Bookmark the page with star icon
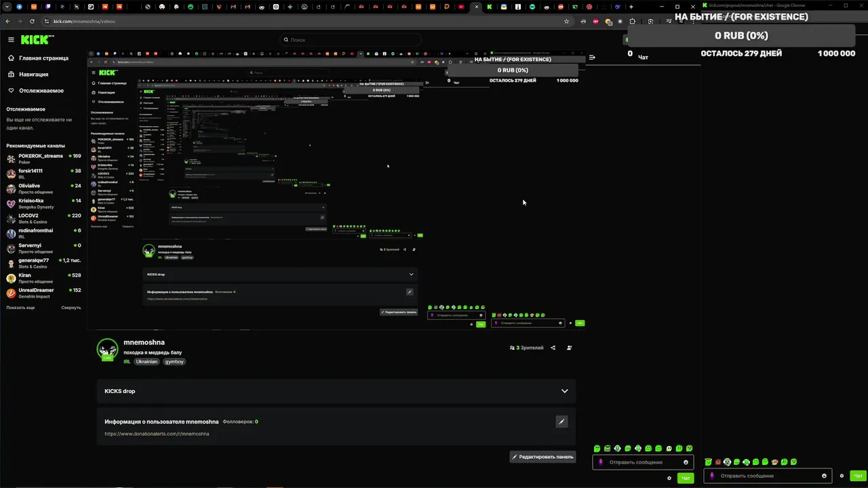This screenshot has height=488, width=868. coord(566,21)
